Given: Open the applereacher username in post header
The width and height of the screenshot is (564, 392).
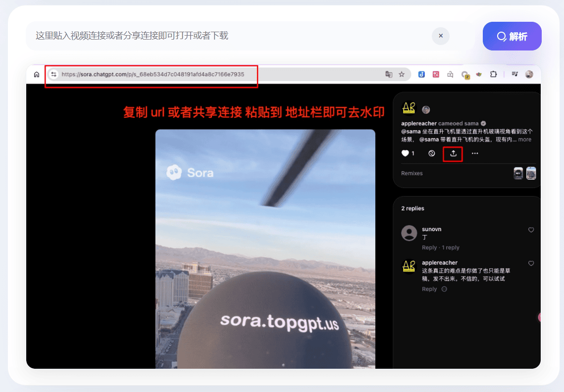Looking at the screenshot, I should [419, 123].
